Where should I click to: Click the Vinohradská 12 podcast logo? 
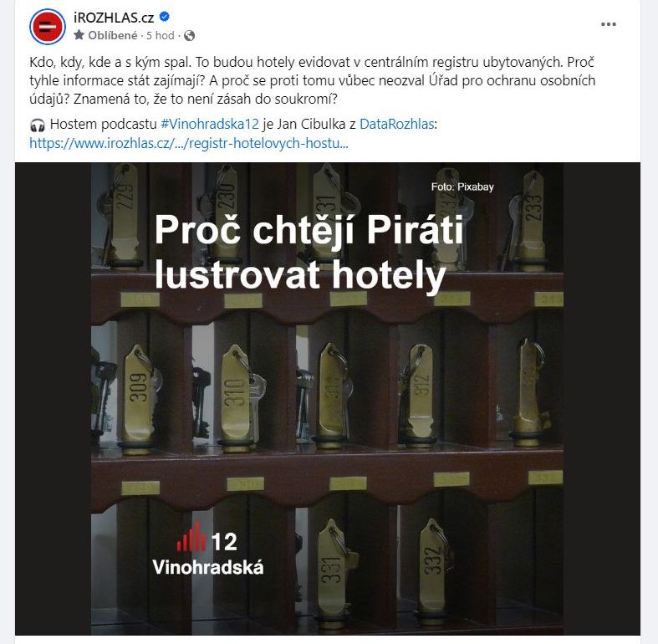pos(208,549)
